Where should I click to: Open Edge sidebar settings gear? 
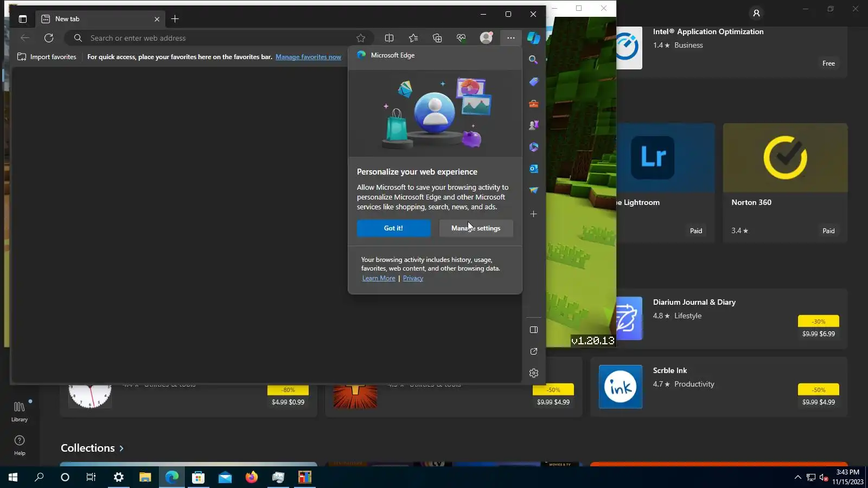coord(534,373)
